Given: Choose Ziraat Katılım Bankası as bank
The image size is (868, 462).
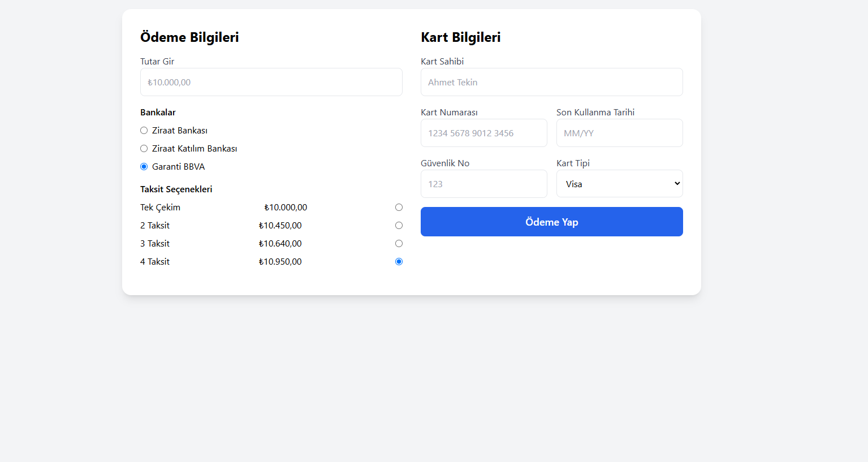Looking at the screenshot, I should coord(144,149).
